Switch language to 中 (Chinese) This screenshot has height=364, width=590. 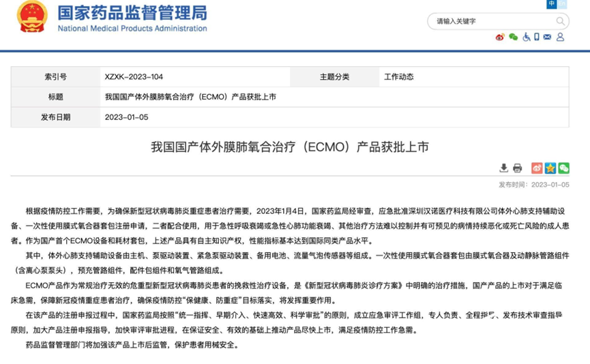coord(552,4)
